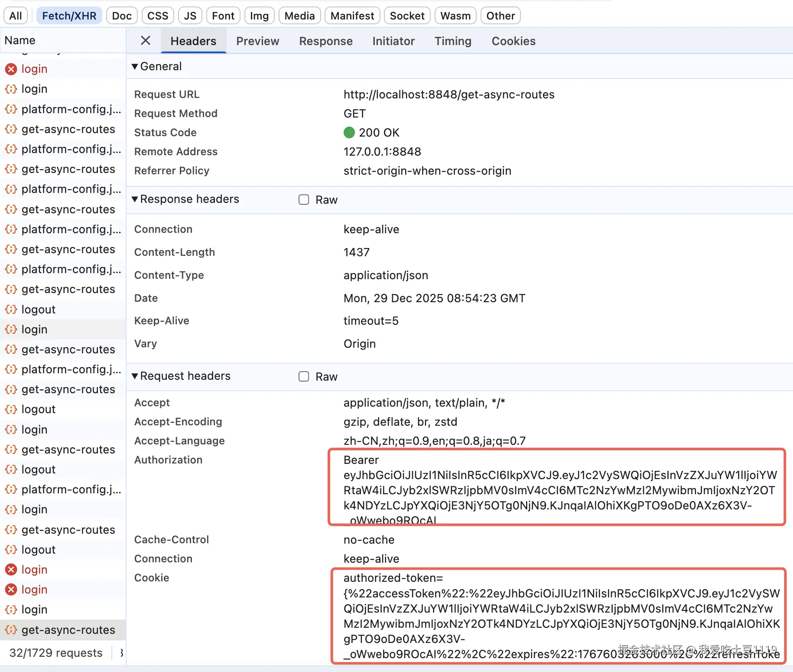Viewport: 793px width, 672px height.
Task: Click the Cache-Control value no-cache
Action: [369, 540]
